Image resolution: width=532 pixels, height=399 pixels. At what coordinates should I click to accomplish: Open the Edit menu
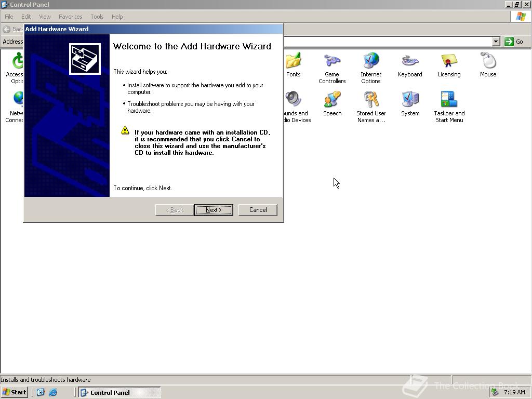click(x=26, y=17)
